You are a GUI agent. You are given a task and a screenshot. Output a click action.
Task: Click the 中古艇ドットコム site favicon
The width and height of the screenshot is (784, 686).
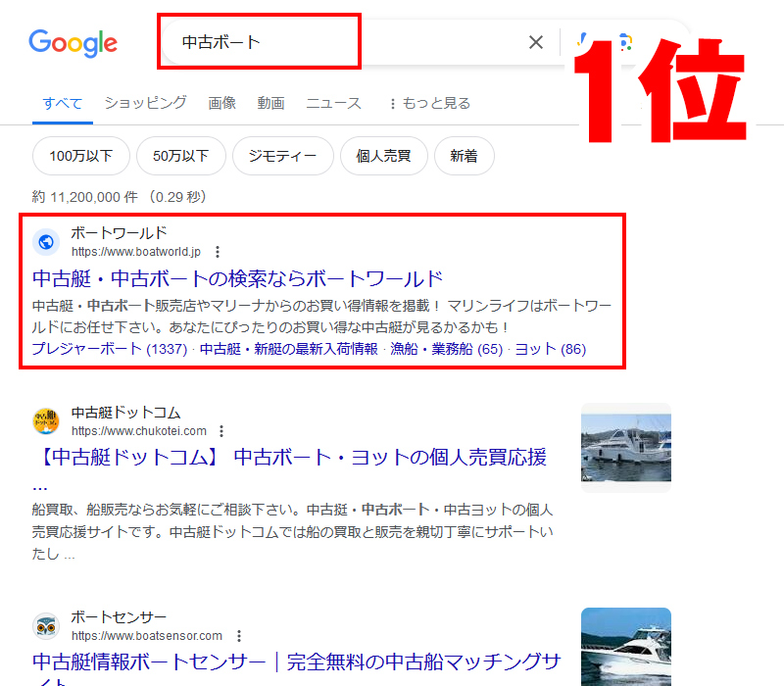coord(46,421)
